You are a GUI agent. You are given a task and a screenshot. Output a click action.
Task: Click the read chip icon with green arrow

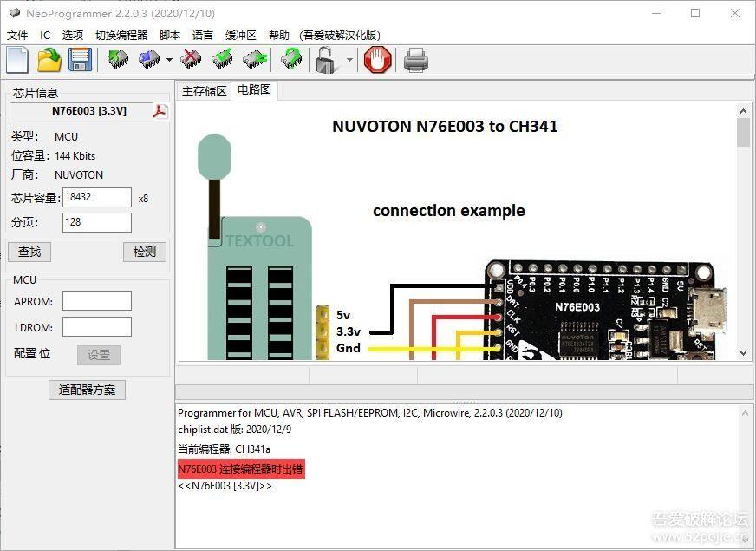pyautogui.click(x=117, y=60)
